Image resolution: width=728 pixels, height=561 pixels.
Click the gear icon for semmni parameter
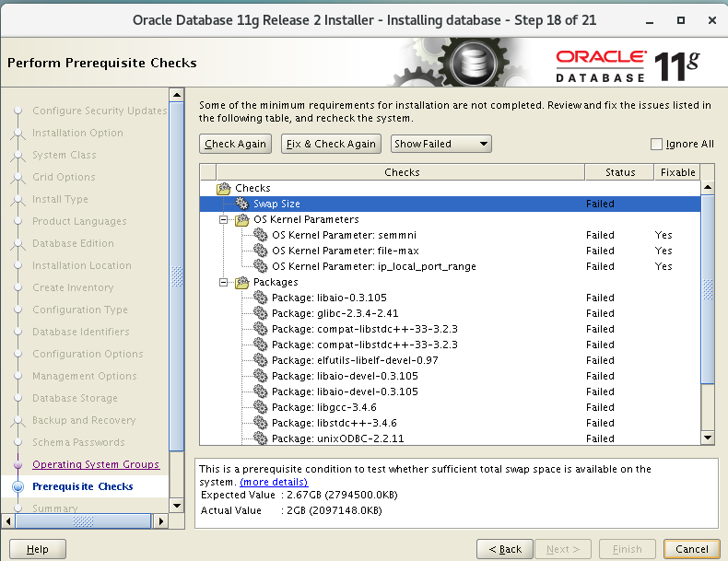(x=261, y=235)
